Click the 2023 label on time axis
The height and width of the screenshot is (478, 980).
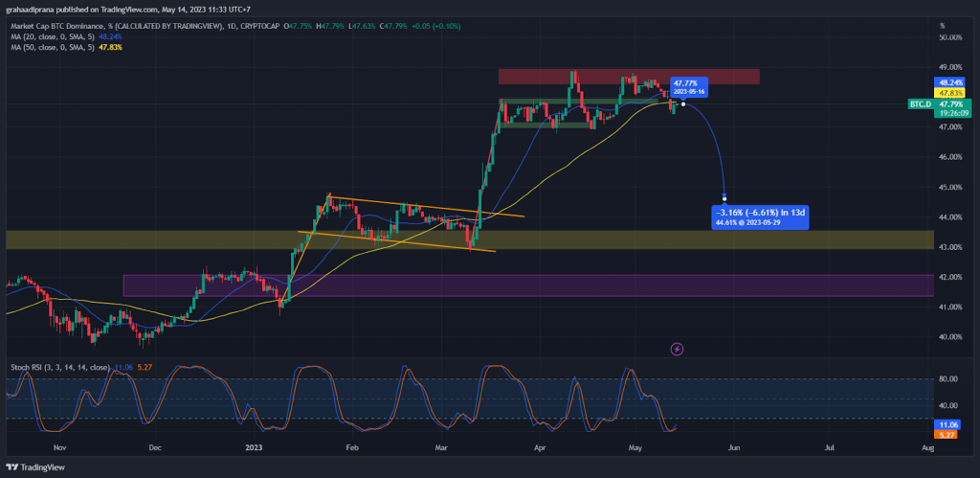tap(253, 448)
